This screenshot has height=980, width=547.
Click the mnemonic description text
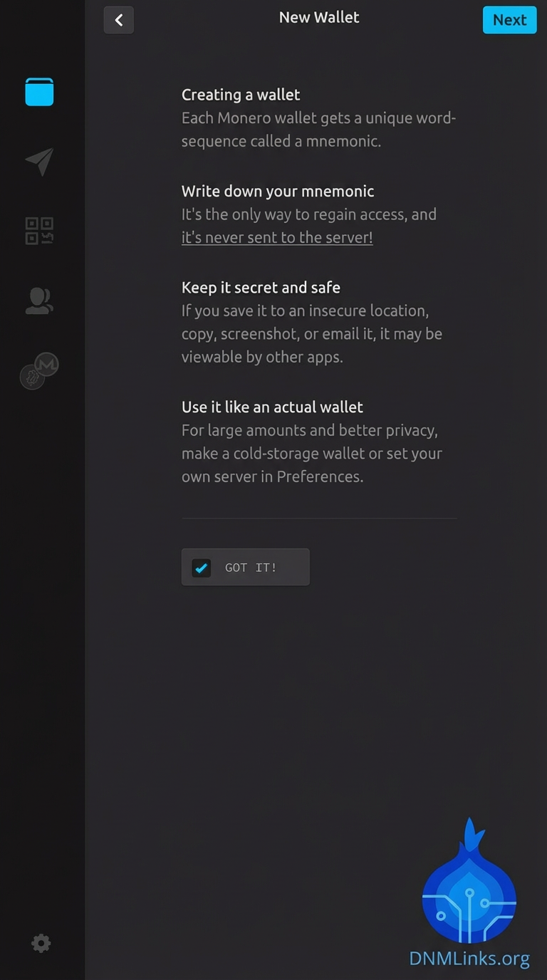pyautogui.click(x=318, y=129)
